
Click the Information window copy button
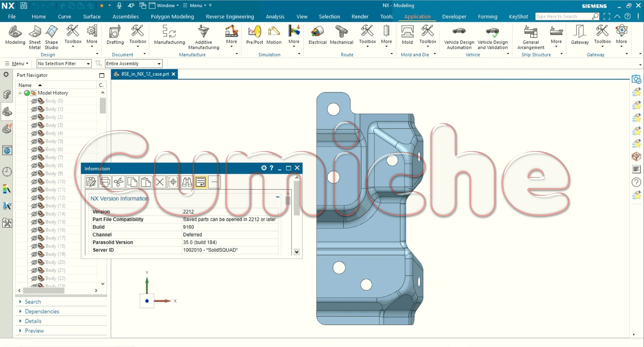click(x=132, y=182)
